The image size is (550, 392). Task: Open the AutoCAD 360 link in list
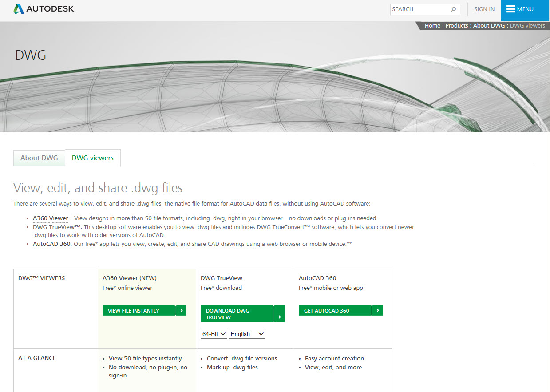(x=52, y=244)
